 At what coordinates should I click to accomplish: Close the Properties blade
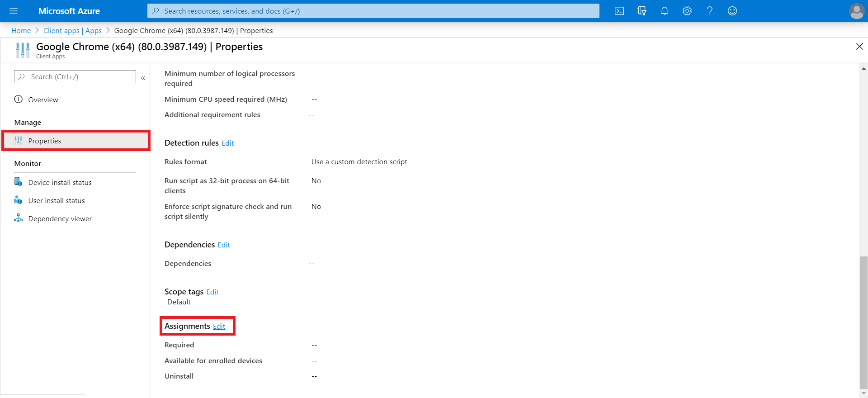(x=859, y=47)
